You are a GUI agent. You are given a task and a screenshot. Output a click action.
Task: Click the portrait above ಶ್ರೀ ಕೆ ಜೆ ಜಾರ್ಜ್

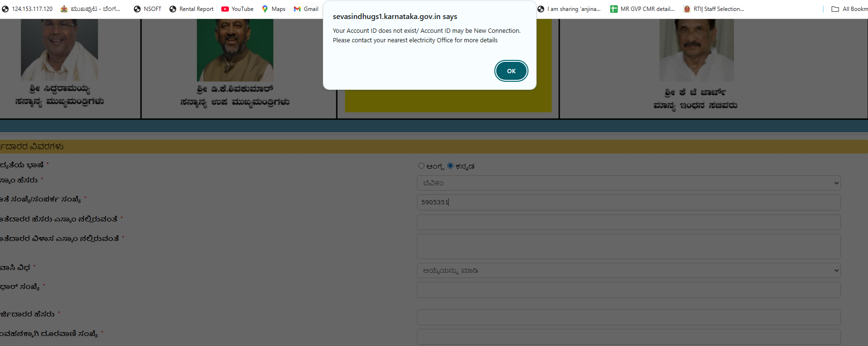coord(697,50)
